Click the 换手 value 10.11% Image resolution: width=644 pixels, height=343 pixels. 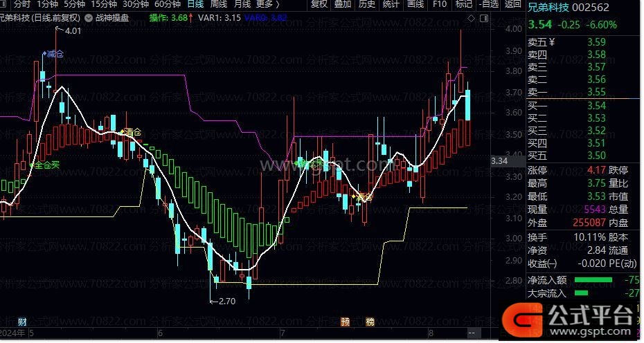click(590, 237)
